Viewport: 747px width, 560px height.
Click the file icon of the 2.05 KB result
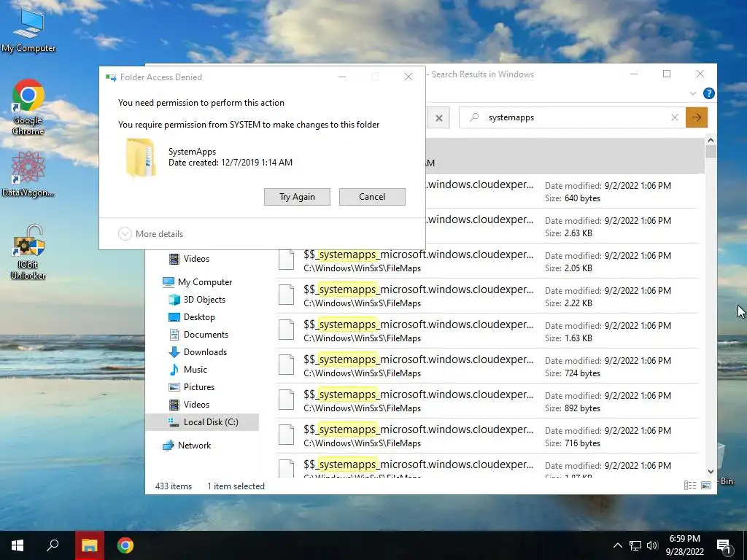(286, 260)
